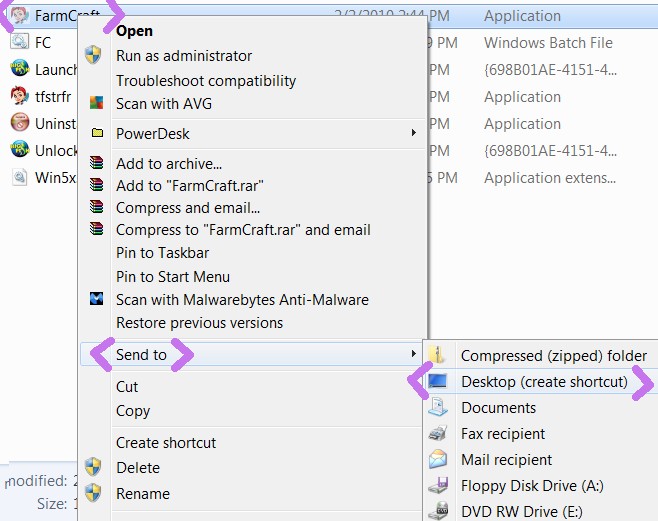This screenshot has height=521, width=658.
Task: Select the tfstrfr file name
Action: [x=53, y=96]
